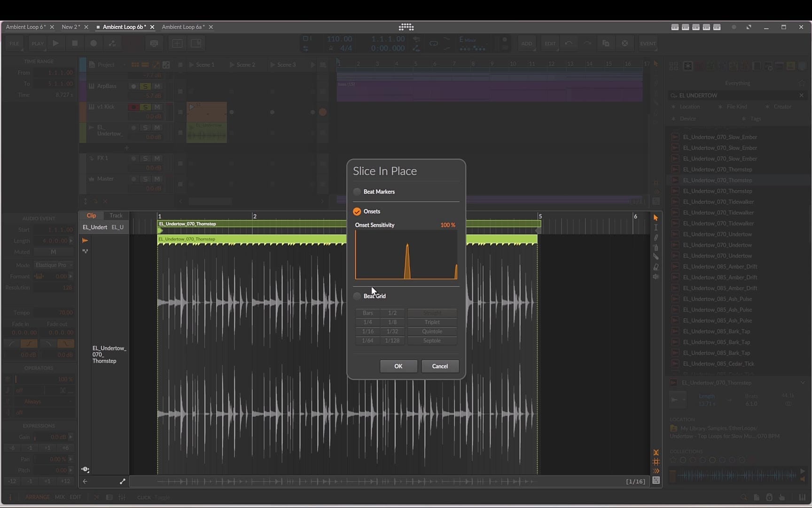Click the global record circle icon
The image size is (812, 508).
click(x=94, y=43)
